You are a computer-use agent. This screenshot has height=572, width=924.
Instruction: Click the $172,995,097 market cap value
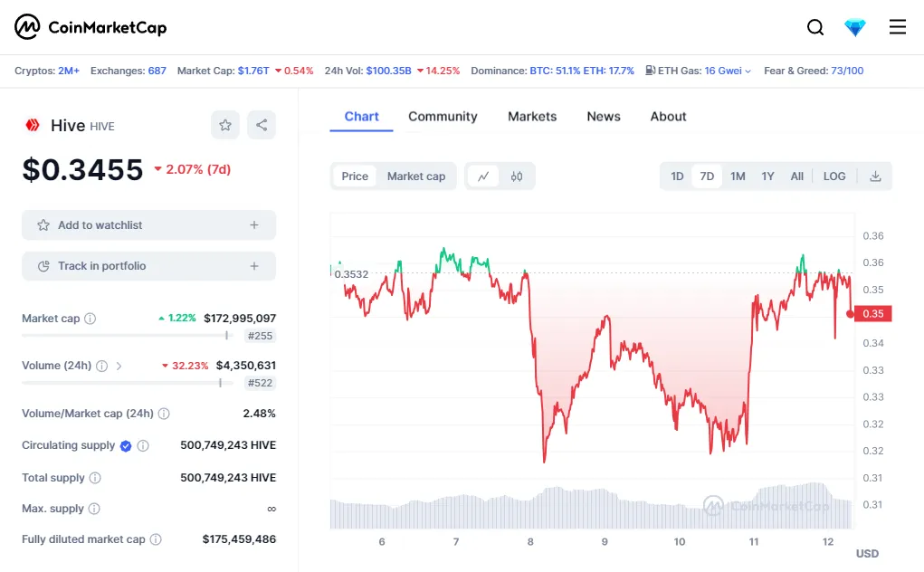(240, 318)
